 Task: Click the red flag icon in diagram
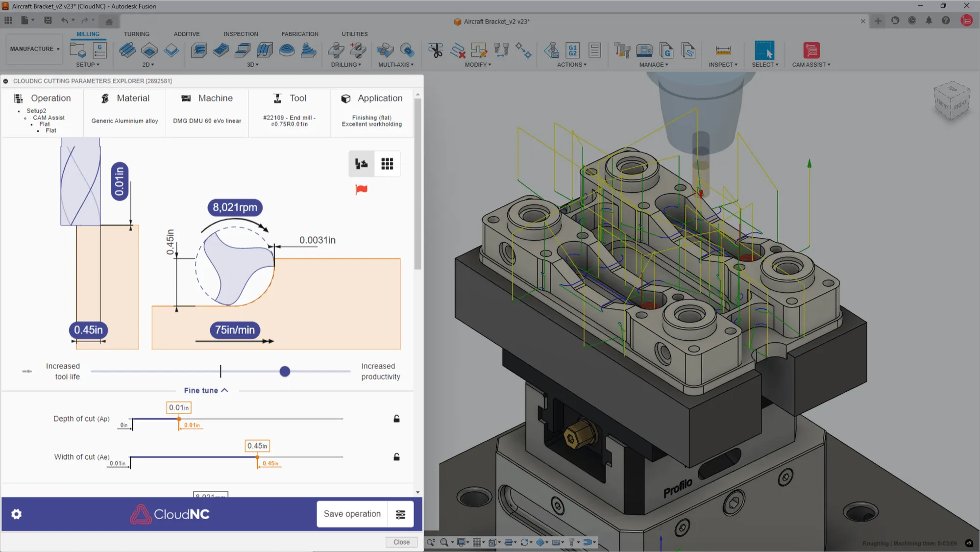point(362,189)
